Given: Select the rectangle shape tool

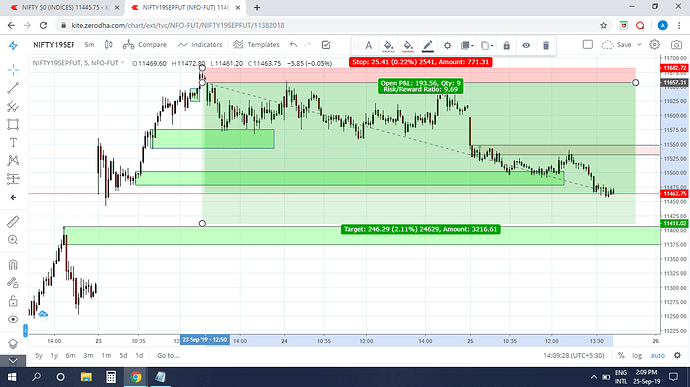Looking at the screenshot, I should pyautogui.click(x=13, y=125).
